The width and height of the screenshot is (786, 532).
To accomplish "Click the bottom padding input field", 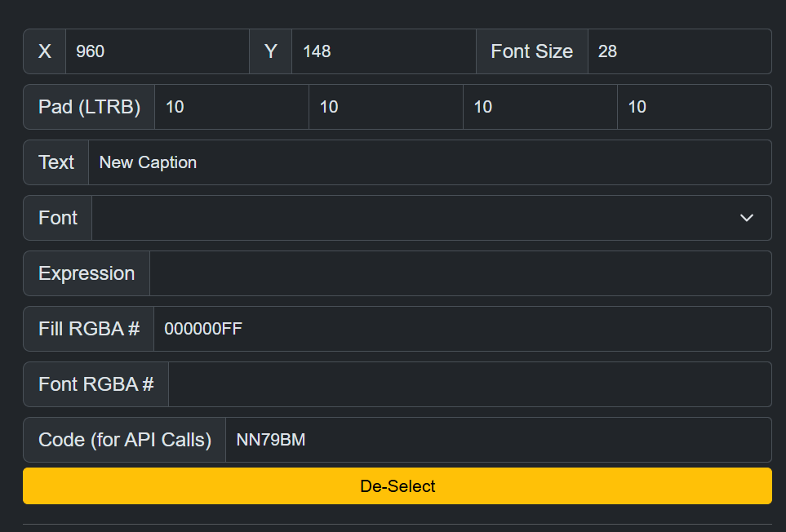I will [694, 107].
